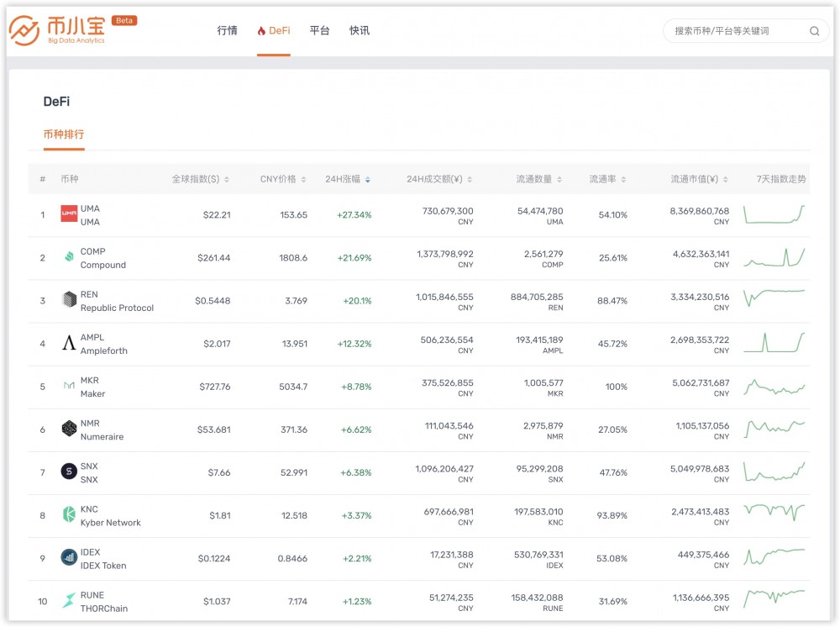Open the Maker coin name link
Screen dimensions: 840x627
click(92, 393)
